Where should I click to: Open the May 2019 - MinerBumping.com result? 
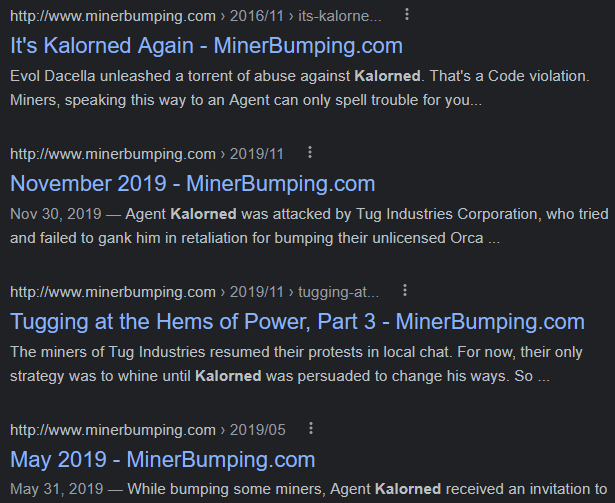pyautogui.click(x=162, y=459)
